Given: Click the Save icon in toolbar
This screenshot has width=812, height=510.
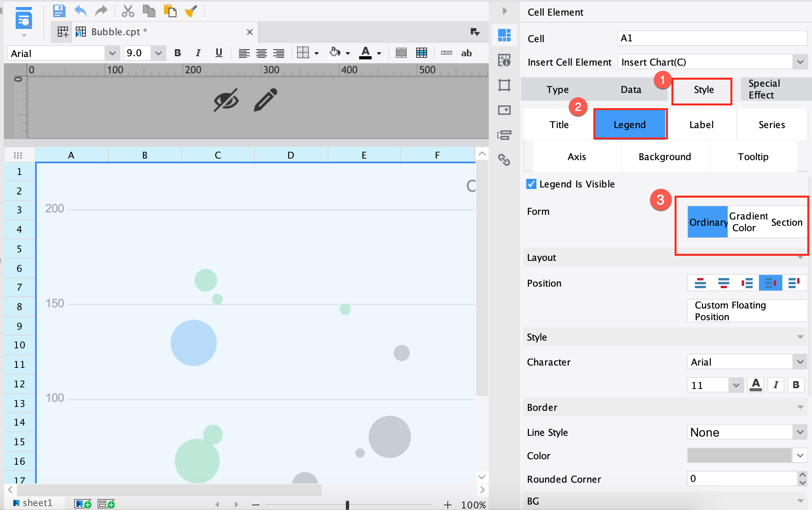Looking at the screenshot, I should click(x=59, y=11).
